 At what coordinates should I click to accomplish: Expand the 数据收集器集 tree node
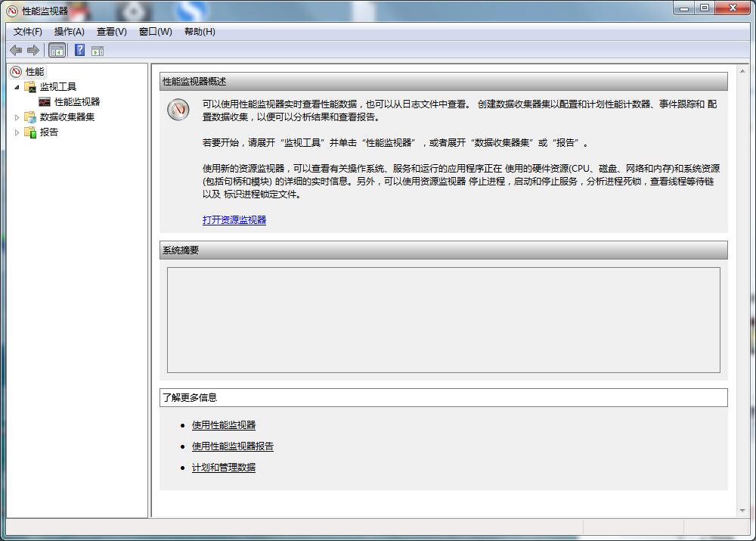[17, 117]
